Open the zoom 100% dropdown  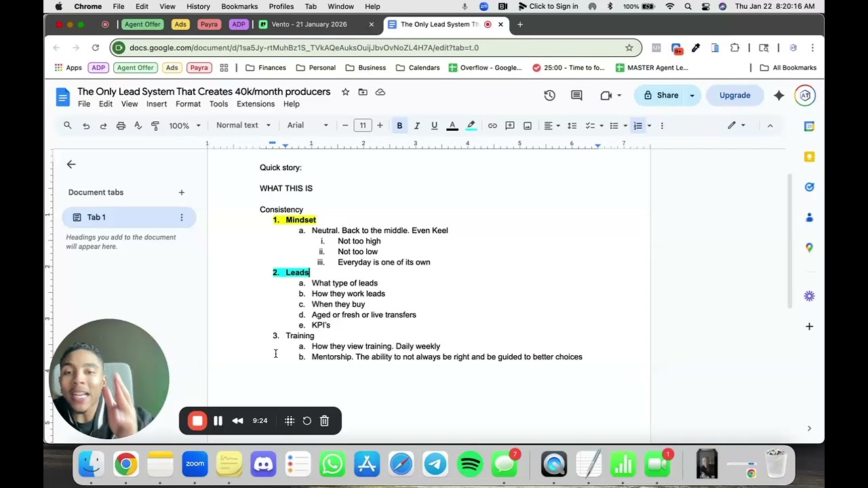click(x=185, y=125)
